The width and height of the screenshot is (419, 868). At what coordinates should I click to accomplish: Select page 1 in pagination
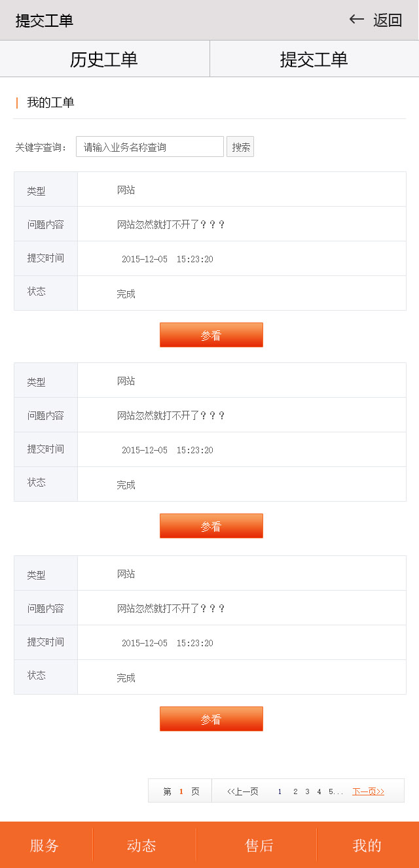tap(280, 791)
